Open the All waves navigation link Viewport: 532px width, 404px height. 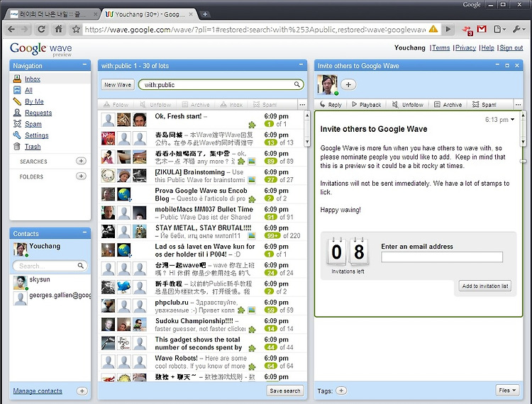pyautogui.click(x=28, y=90)
